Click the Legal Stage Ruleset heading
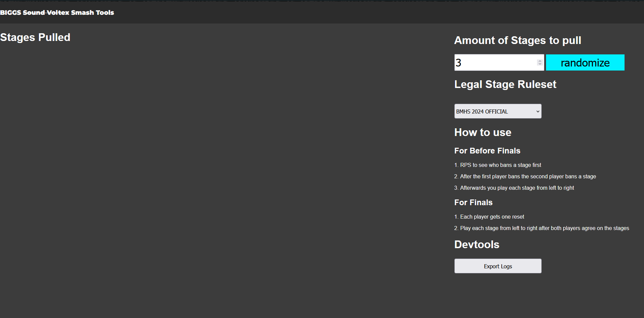Viewport: 644px width, 318px height. (505, 84)
